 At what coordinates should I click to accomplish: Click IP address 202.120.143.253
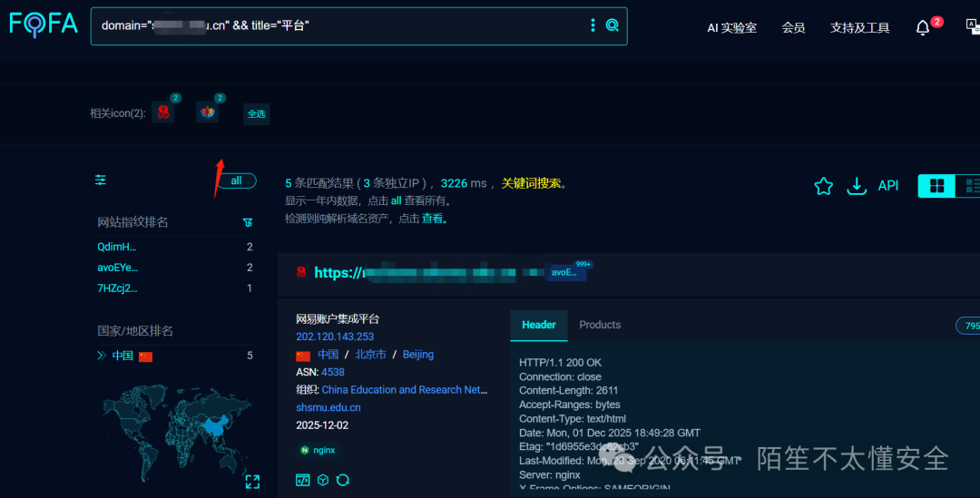point(335,337)
